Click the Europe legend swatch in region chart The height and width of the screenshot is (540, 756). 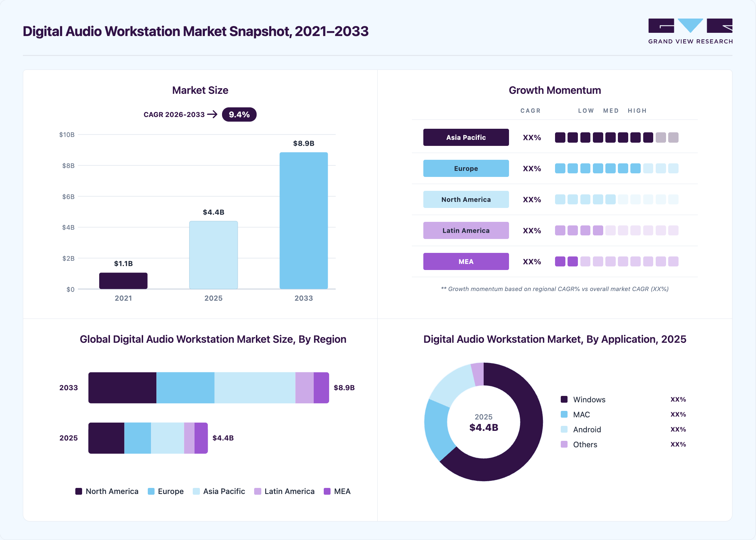click(151, 491)
